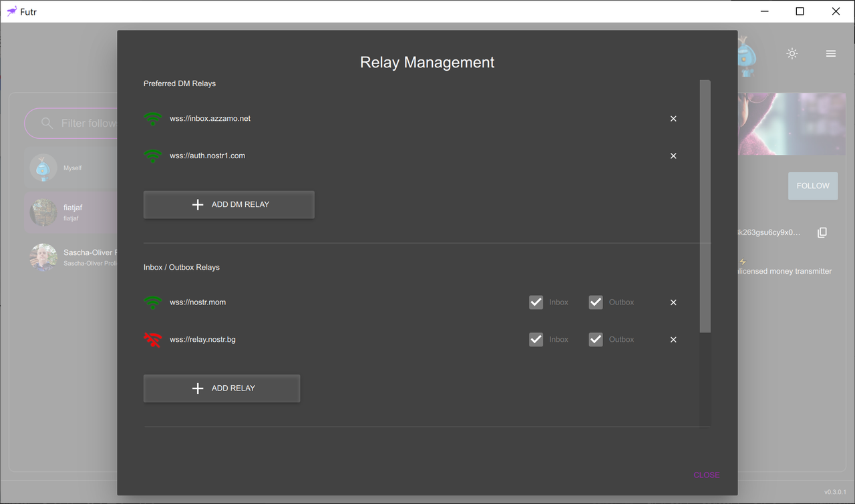Remove the wss://relay.nostr.bg relay

pyautogui.click(x=673, y=340)
